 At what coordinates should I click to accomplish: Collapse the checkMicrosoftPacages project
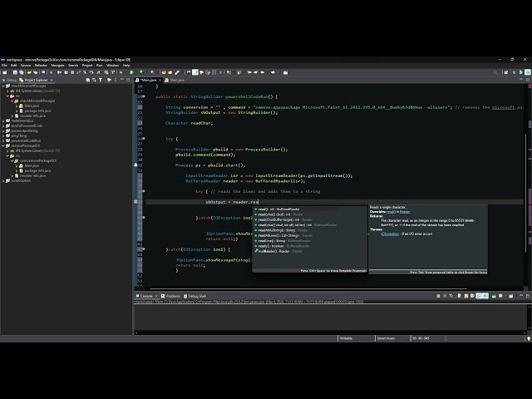click(x=3, y=86)
